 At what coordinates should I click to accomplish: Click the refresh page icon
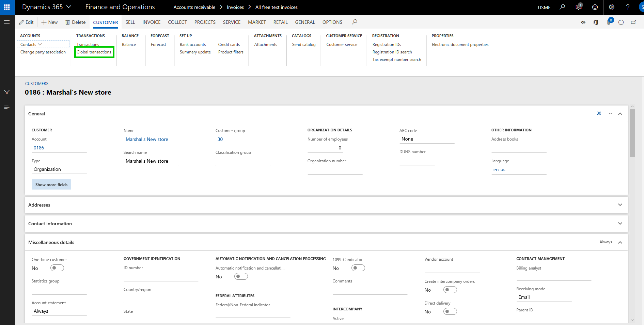[621, 22]
